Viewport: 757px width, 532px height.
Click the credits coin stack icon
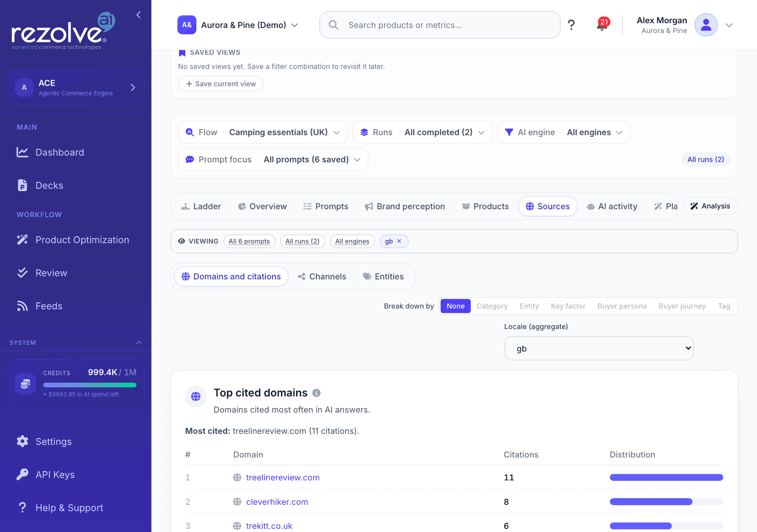[x=26, y=383]
